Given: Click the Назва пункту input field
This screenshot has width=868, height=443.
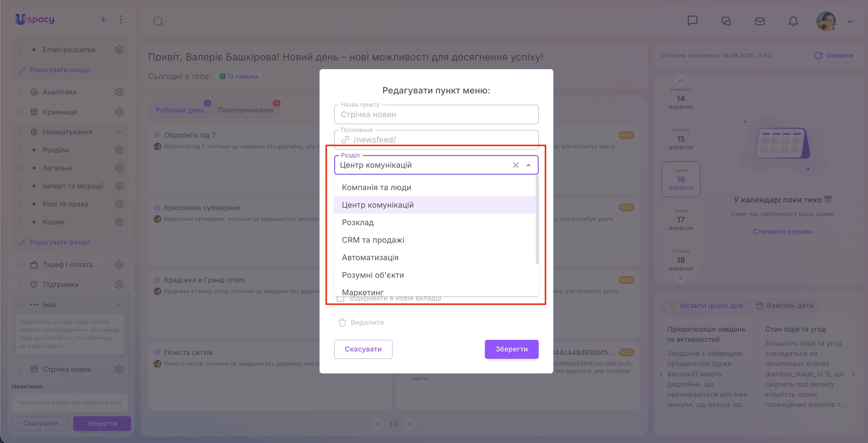Looking at the screenshot, I should coord(436,115).
